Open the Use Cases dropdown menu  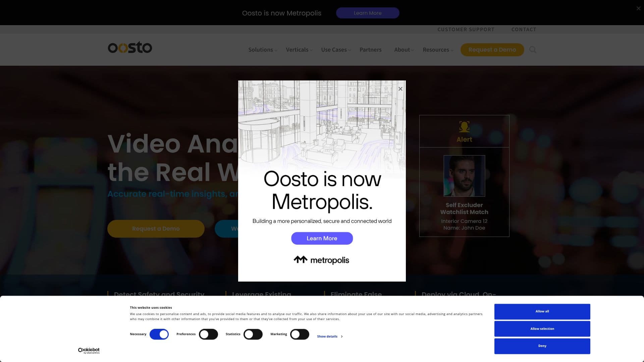pyautogui.click(x=336, y=50)
